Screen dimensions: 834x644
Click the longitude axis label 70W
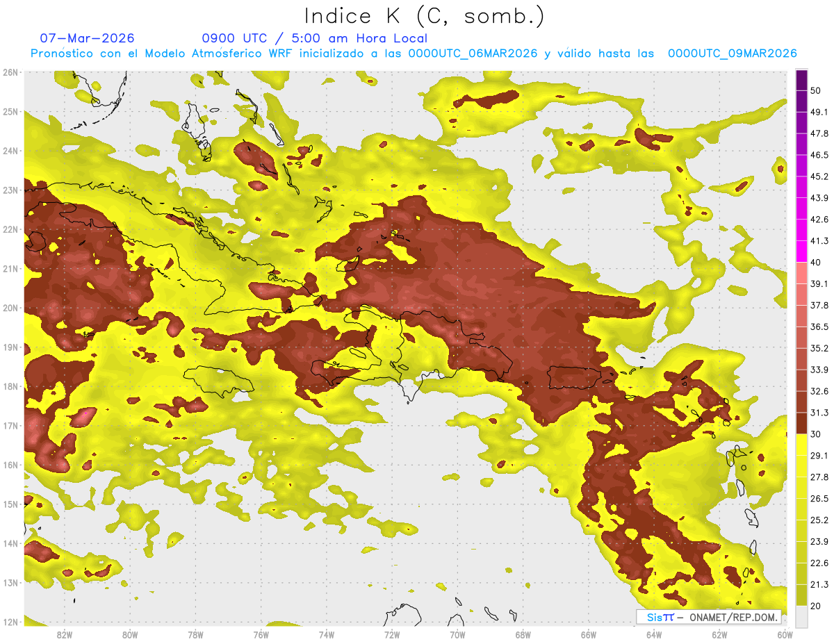457,634
